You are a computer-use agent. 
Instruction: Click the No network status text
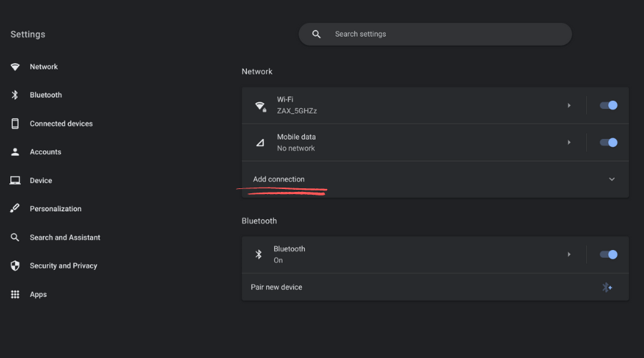296,148
